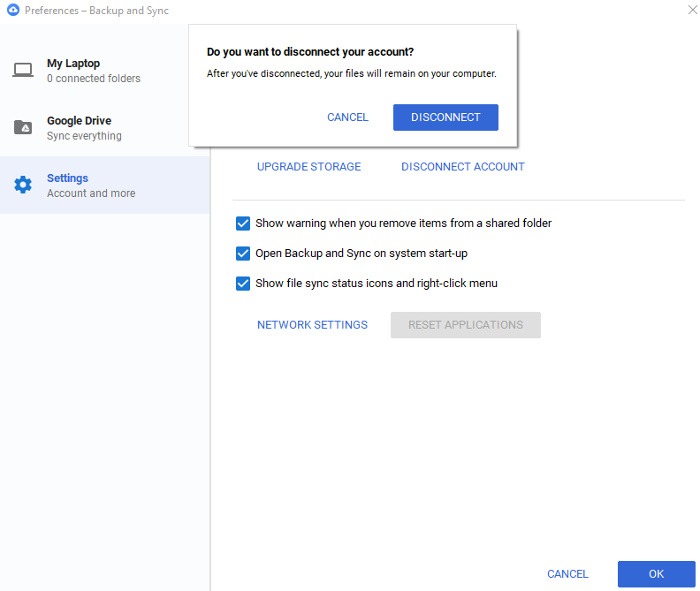700x591 pixels.
Task: Click the Backup and Sync cloud icon
Action: tap(13, 10)
